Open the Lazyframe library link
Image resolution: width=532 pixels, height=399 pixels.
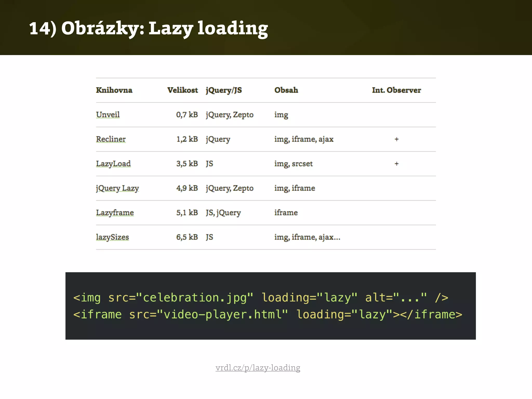(x=115, y=212)
